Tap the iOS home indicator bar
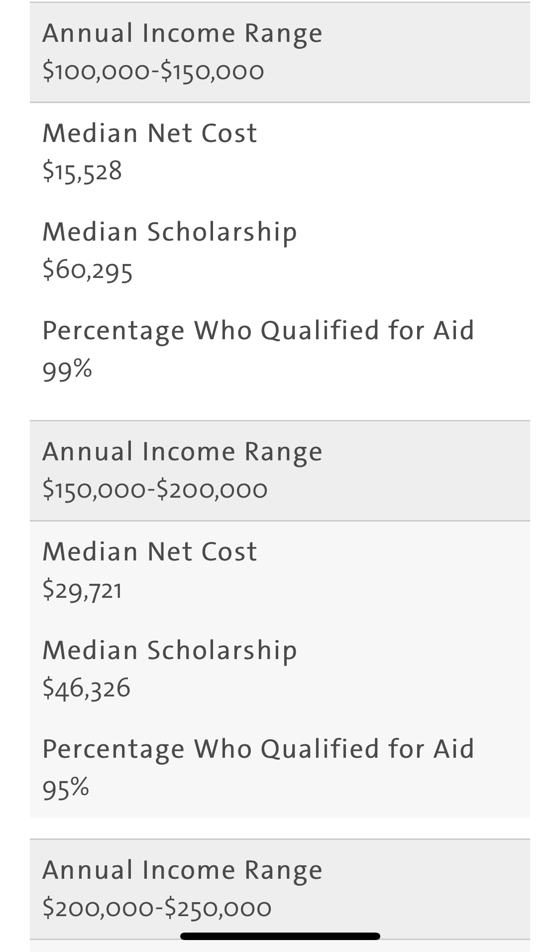The image size is (560, 952). [x=280, y=936]
